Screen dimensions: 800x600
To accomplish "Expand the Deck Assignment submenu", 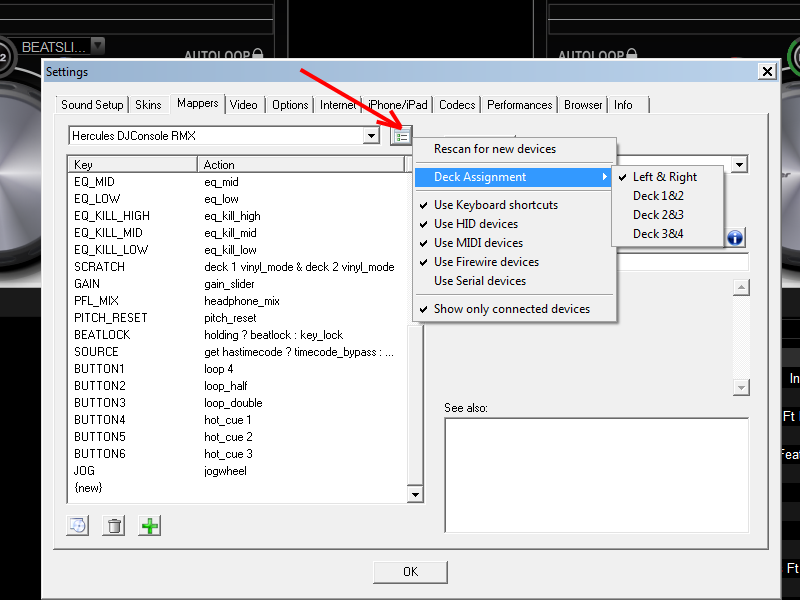I will pos(513,177).
